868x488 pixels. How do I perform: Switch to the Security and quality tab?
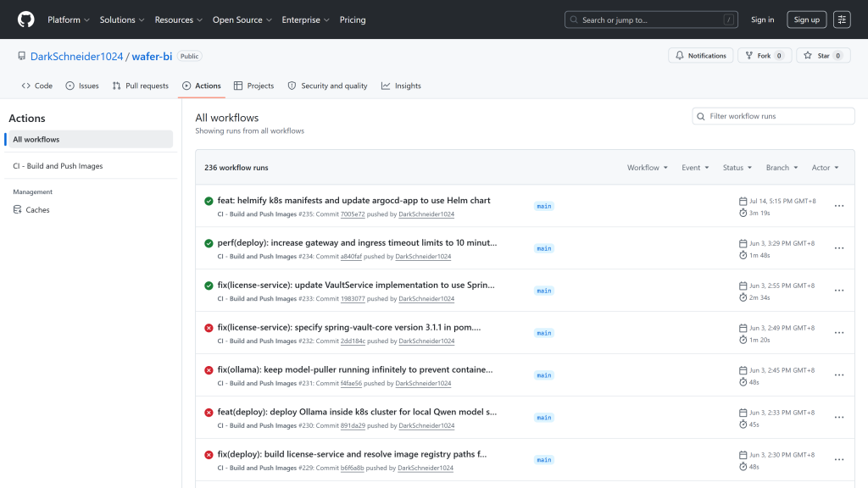tap(328, 86)
